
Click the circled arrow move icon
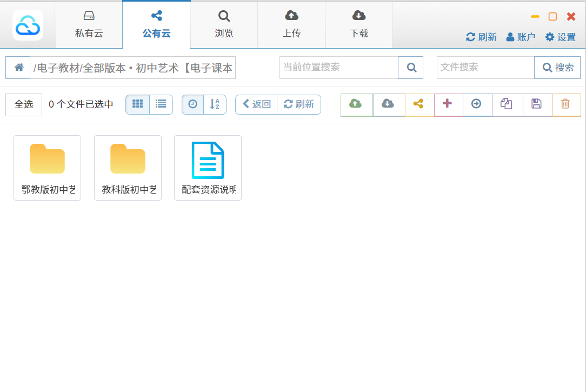pyautogui.click(x=477, y=105)
